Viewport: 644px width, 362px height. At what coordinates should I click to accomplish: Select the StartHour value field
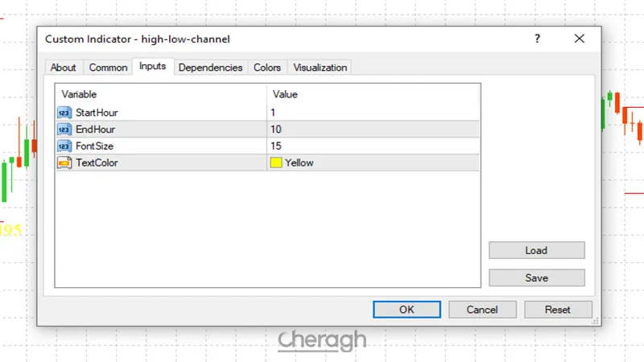click(373, 113)
